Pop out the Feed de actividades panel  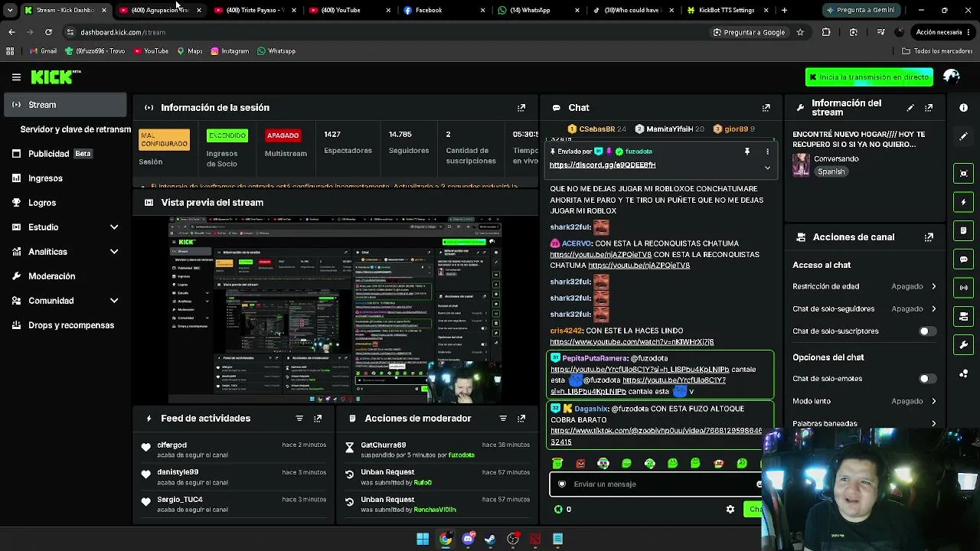[x=318, y=419]
